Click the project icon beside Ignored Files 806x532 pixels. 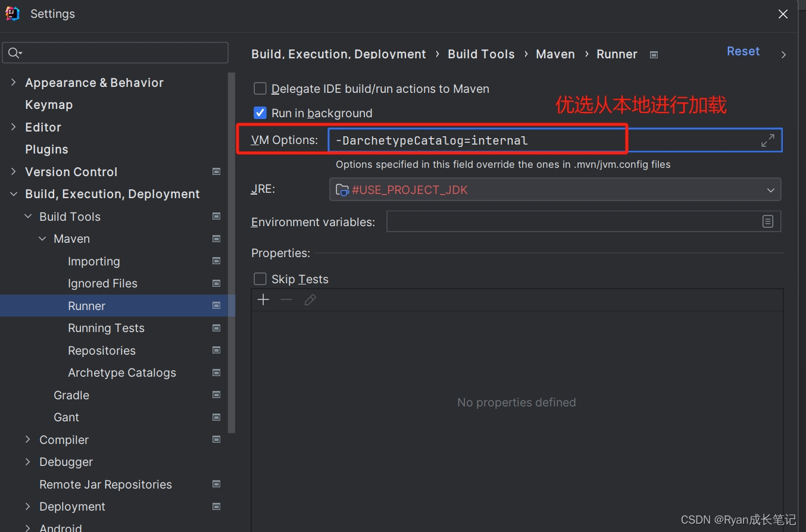[x=217, y=283]
